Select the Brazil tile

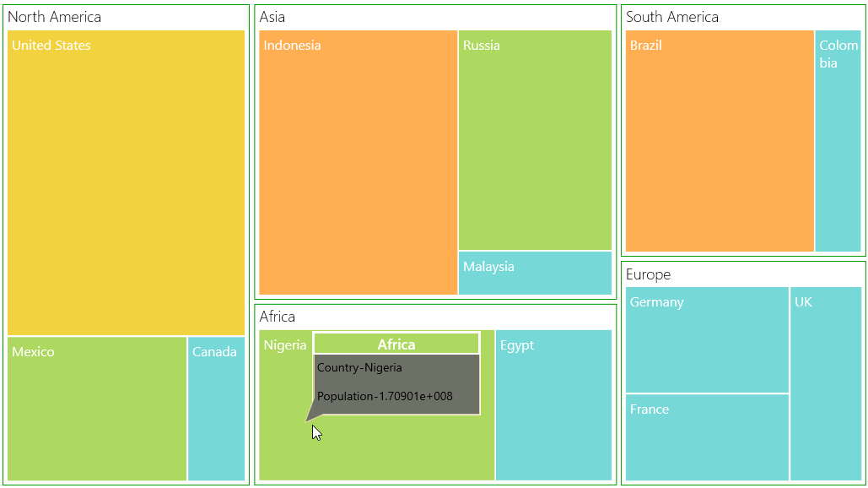720,141
